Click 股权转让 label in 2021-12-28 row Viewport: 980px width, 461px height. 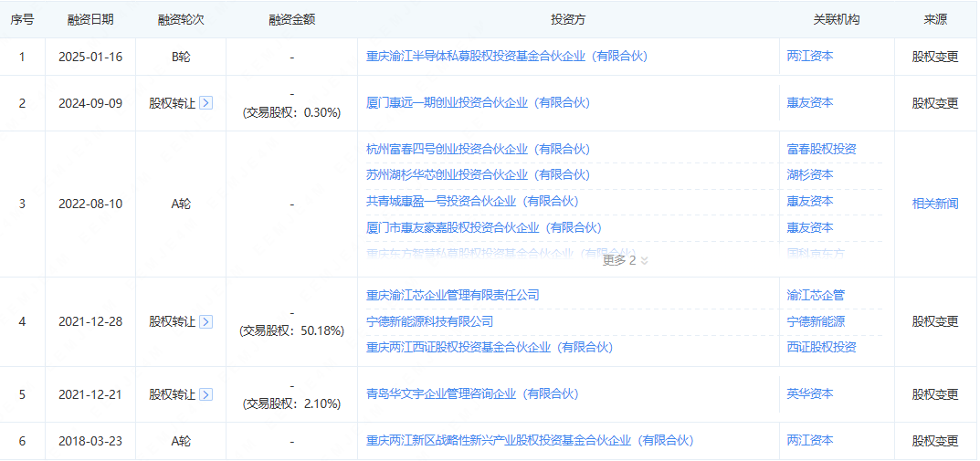coord(173,321)
